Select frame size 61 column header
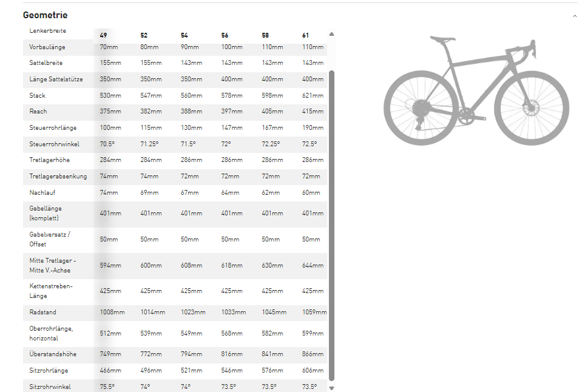Screen dimensions: 582x392 click(x=306, y=35)
